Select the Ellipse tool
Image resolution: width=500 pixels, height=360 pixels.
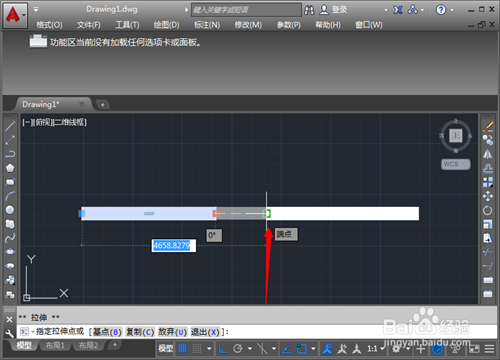(10, 252)
